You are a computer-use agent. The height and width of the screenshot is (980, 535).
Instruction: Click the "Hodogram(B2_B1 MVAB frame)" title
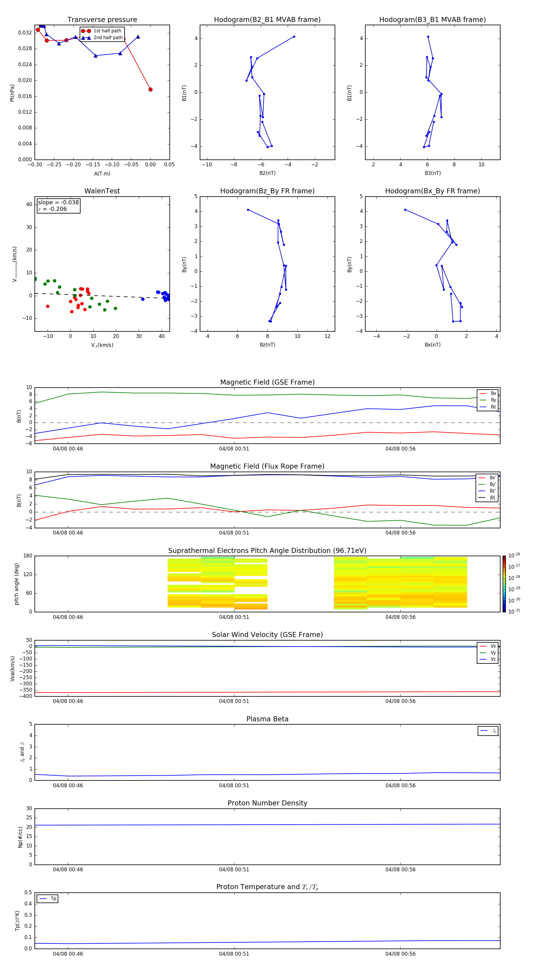click(x=267, y=20)
